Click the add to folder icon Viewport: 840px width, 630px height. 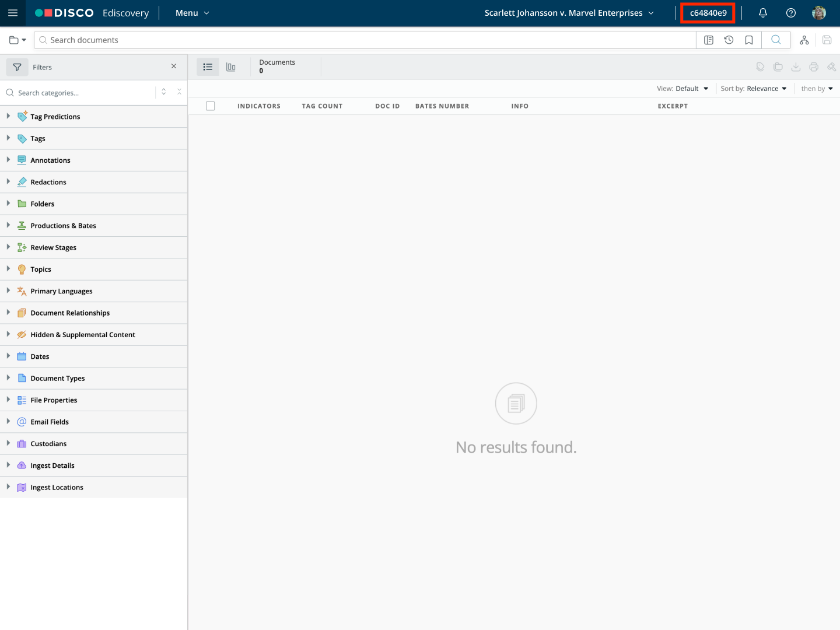click(x=778, y=67)
